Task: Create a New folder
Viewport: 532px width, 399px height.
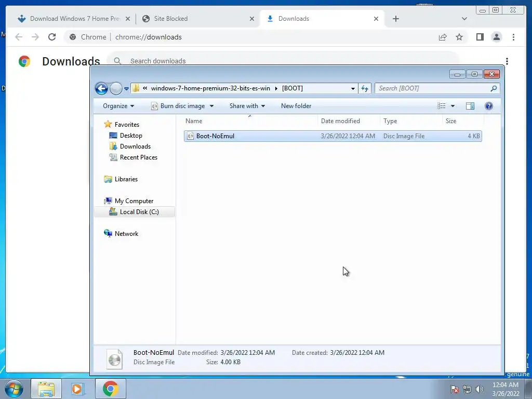Action: (x=296, y=106)
